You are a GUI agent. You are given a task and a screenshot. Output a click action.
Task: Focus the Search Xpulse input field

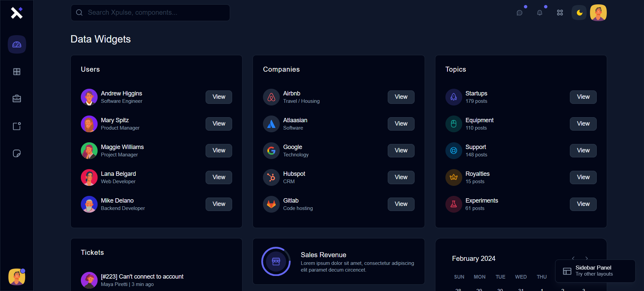pos(150,13)
